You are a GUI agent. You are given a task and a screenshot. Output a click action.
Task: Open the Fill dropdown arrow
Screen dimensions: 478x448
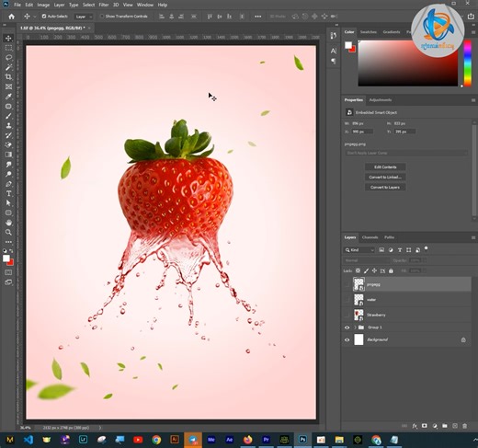coord(425,270)
